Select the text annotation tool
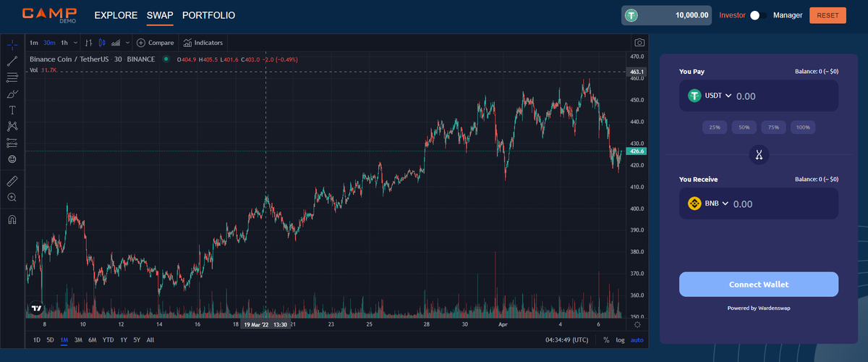The height and width of the screenshot is (362, 868). (12, 110)
